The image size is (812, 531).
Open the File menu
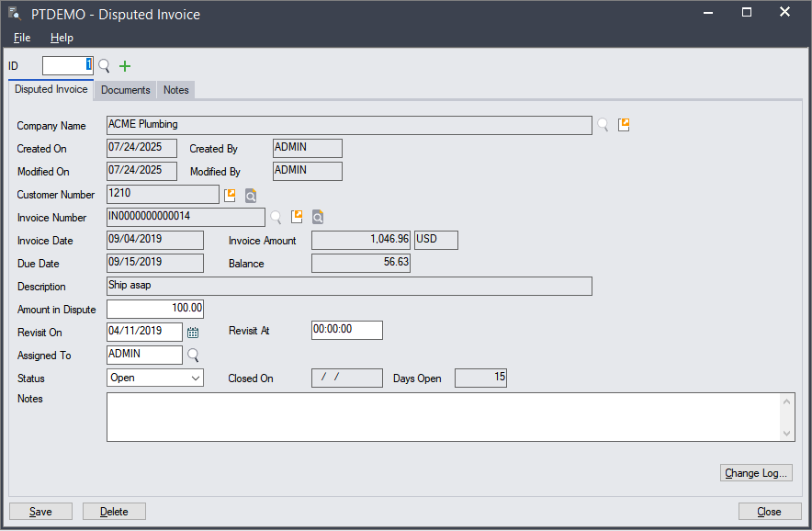(22, 38)
